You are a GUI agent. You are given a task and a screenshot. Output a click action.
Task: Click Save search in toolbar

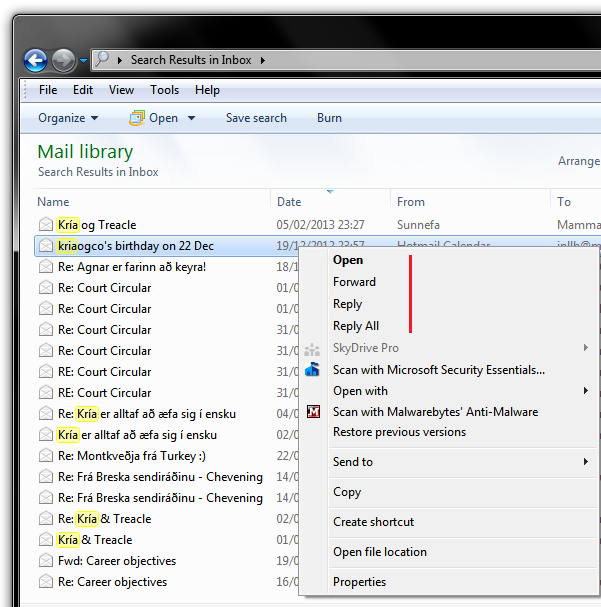pyautogui.click(x=256, y=118)
